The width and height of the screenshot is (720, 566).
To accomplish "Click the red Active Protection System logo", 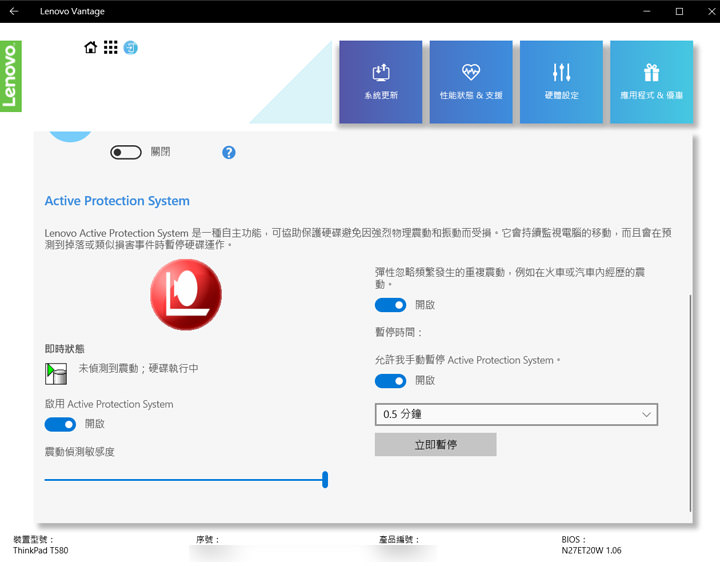I will [185, 295].
